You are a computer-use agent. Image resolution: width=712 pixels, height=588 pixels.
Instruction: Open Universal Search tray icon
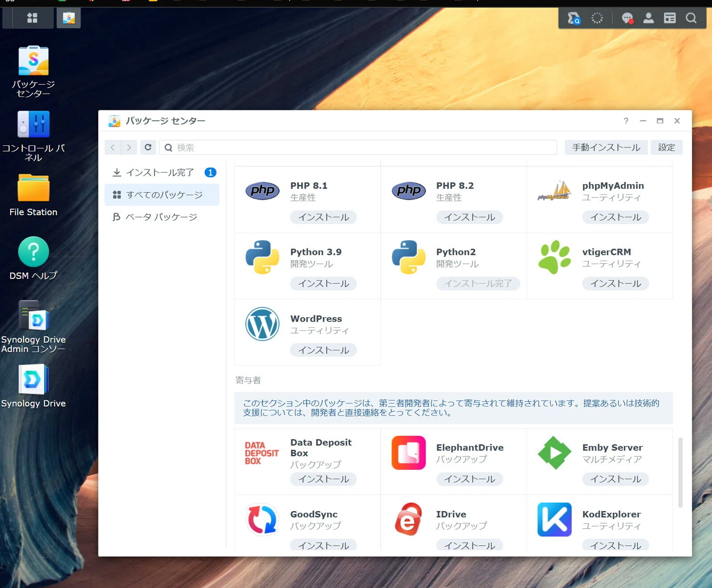point(574,18)
